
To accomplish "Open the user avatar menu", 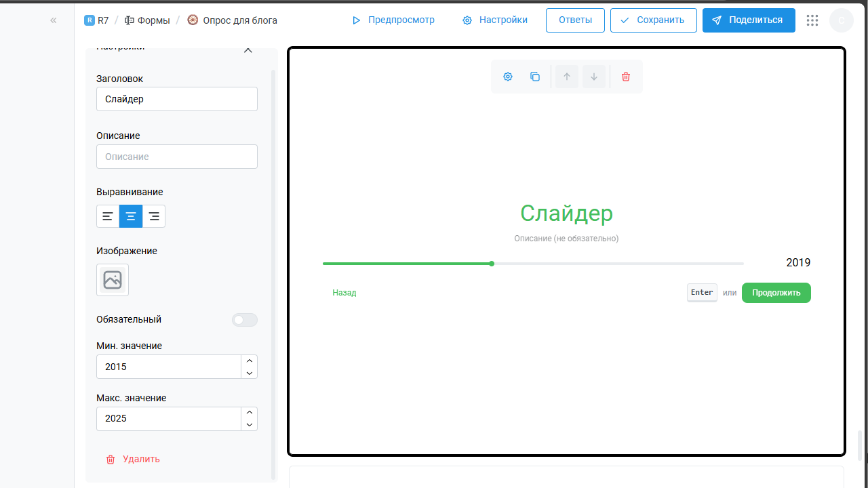I will tap(842, 20).
